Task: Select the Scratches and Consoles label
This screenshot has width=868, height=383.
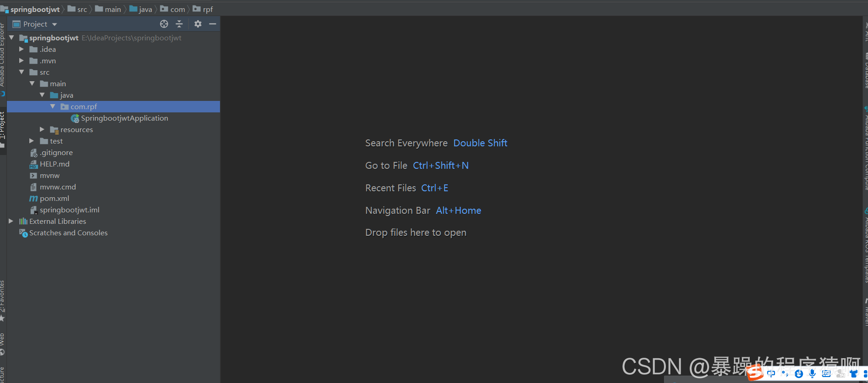Action: point(68,233)
